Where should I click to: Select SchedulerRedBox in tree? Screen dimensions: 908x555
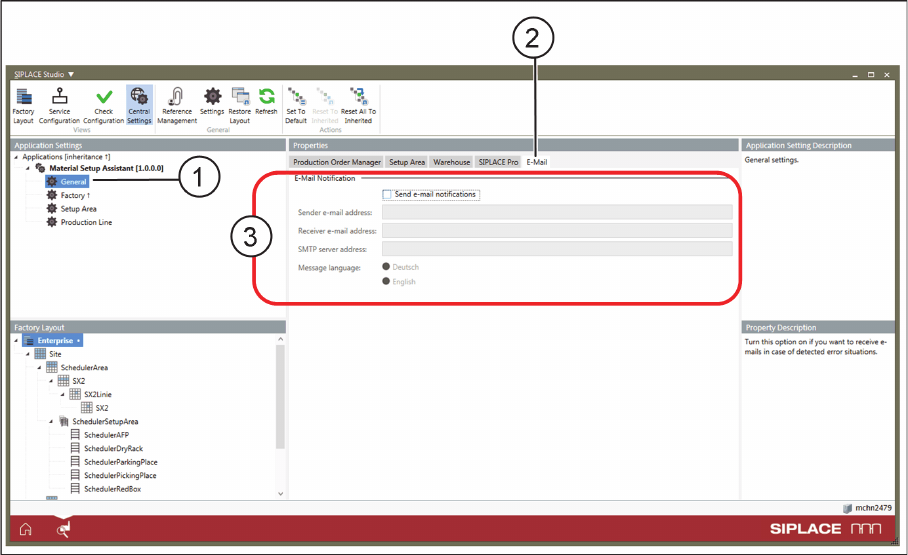(x=112, y=488)
